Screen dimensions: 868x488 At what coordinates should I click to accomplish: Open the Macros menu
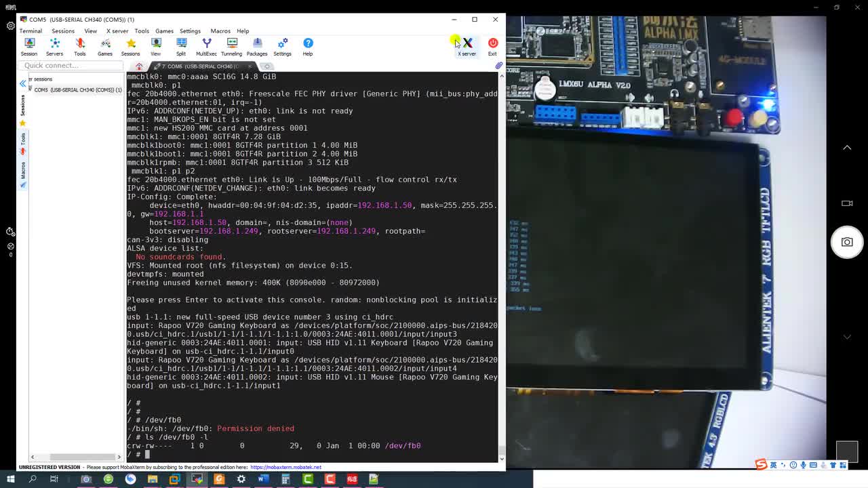220,30
